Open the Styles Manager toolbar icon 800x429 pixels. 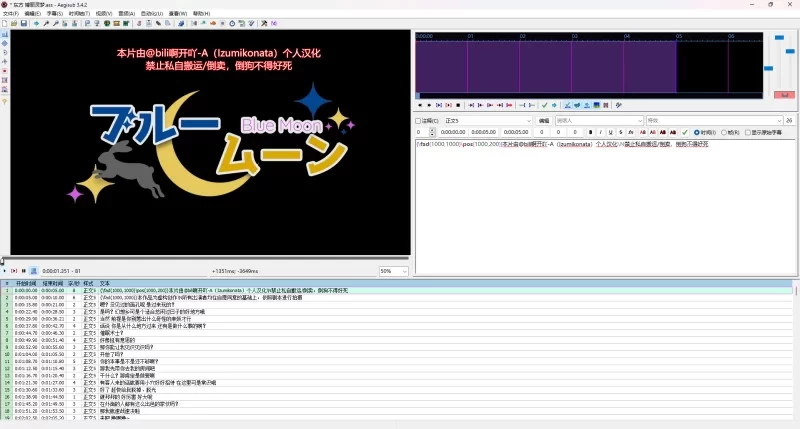(139, 23)
